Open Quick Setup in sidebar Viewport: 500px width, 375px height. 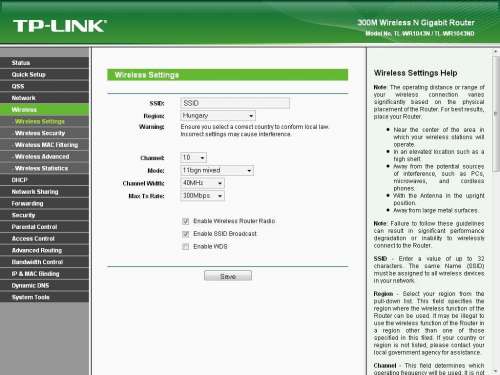(44, 74)
